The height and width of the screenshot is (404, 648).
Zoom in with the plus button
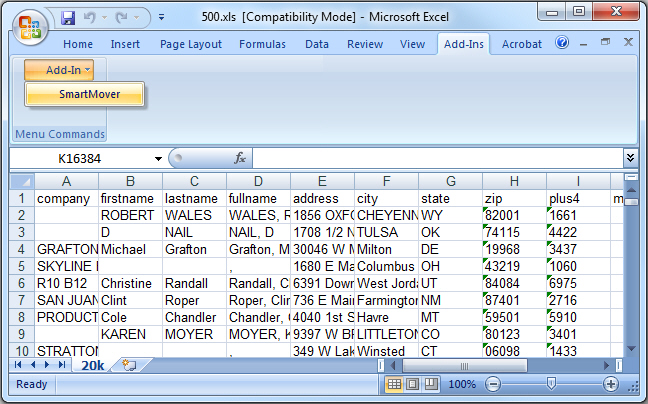click(610, 384)
